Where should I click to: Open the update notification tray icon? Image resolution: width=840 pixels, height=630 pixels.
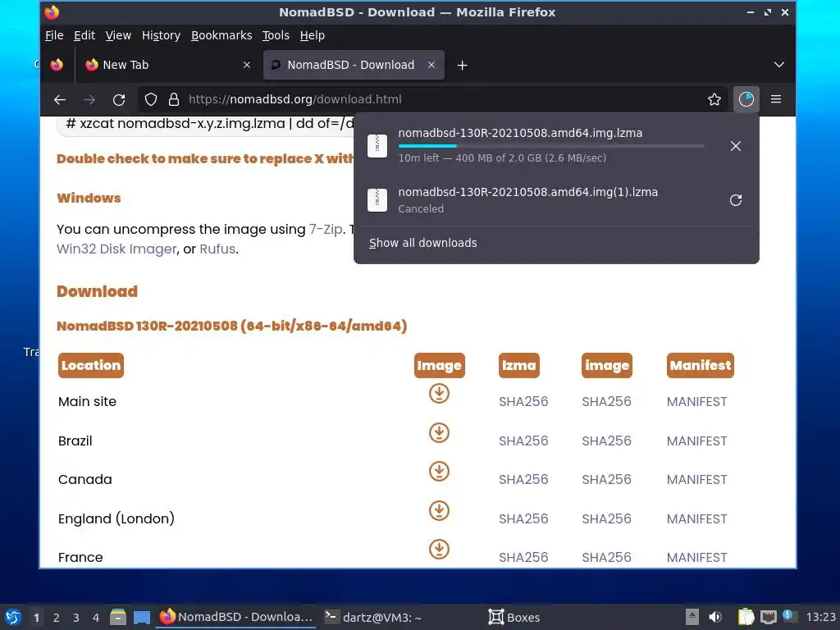(x=789, y=616)
